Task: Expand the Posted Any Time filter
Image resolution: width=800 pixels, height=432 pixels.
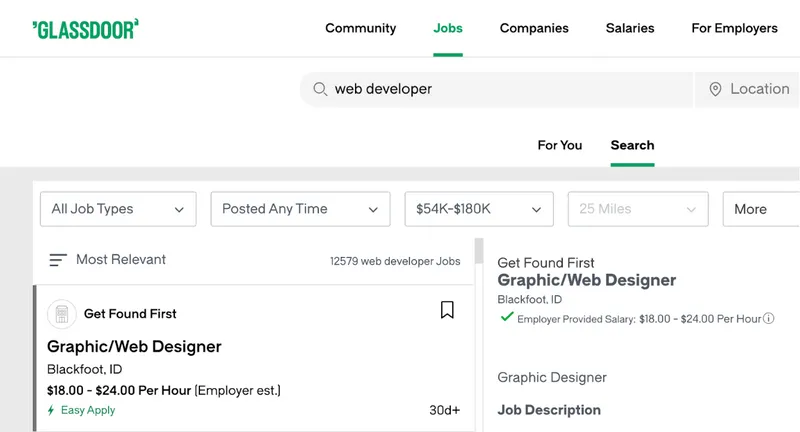Action: [300, 209]
